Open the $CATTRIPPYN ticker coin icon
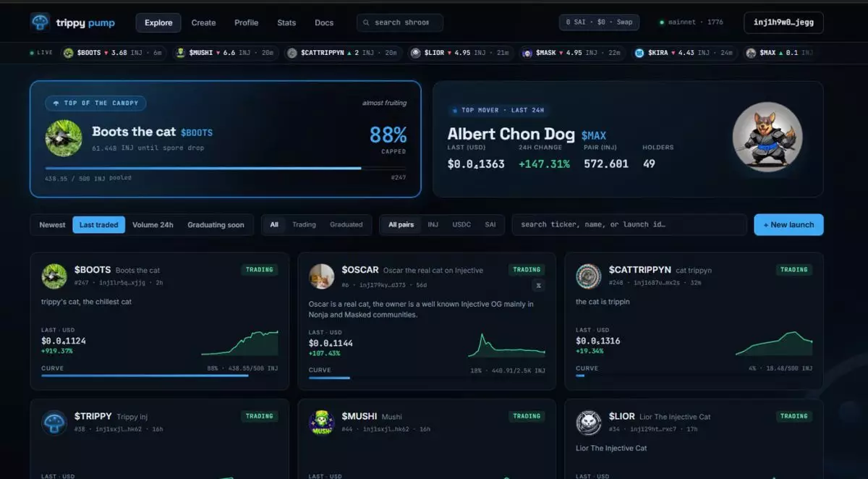Screen dimensions: 868x479 pyautogui.click(x=292, y=53)
